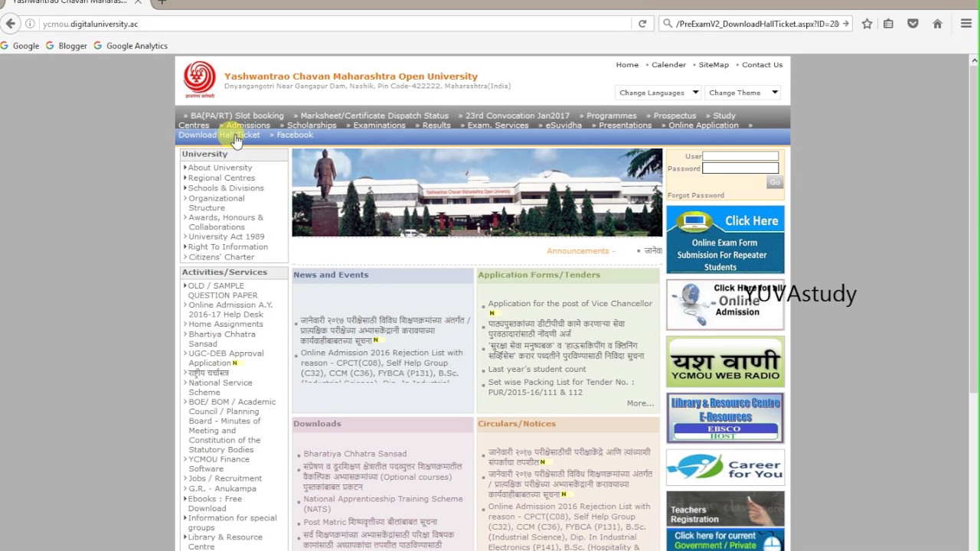Open About University sidebar link
980x551 pixels.
coord(220,168)
